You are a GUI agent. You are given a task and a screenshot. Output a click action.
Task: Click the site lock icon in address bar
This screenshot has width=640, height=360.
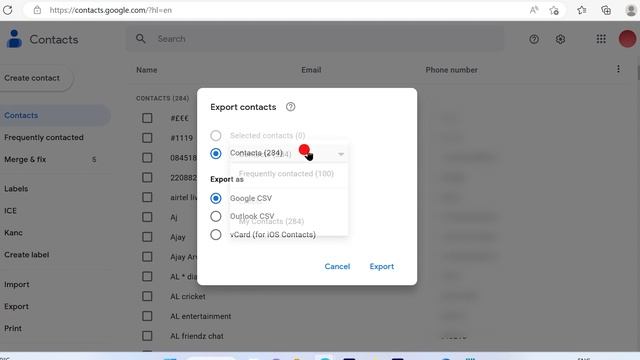click(37, 10)
